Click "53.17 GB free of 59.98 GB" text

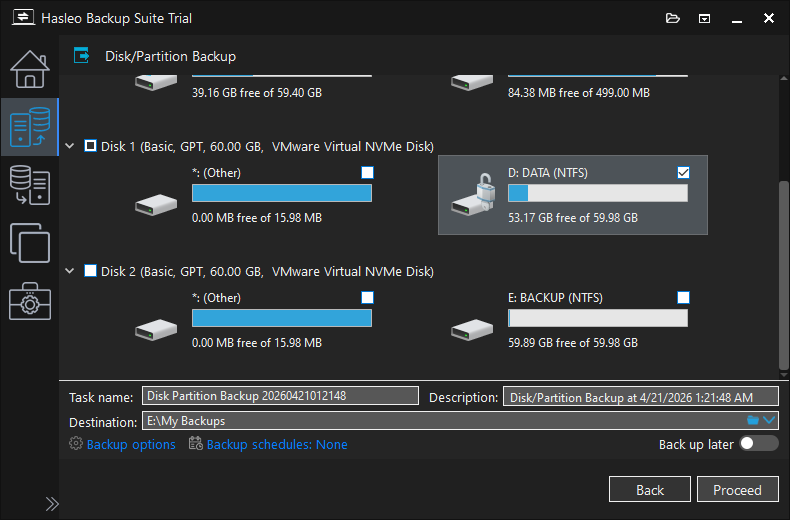(573, 218)
